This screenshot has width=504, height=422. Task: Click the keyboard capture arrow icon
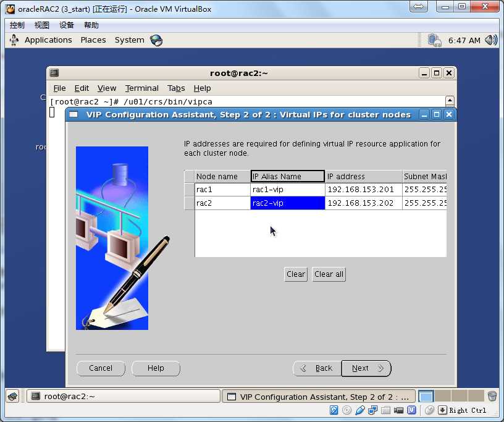443,410
